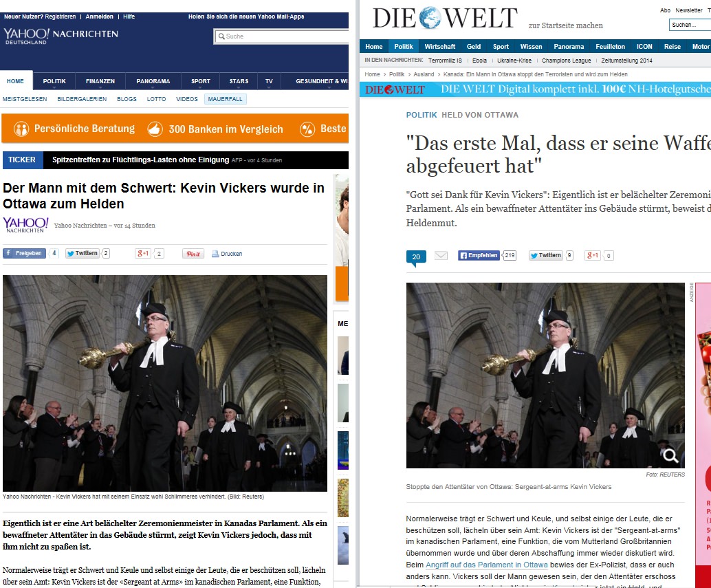
Task: Click the Yahoo Suche search field
Action: click(x=281, y=36)
